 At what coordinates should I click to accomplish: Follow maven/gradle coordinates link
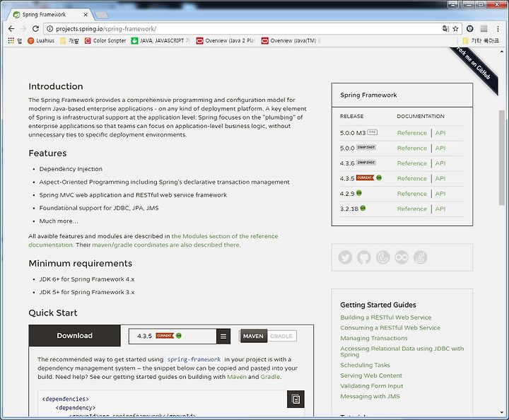click(166, 245)
